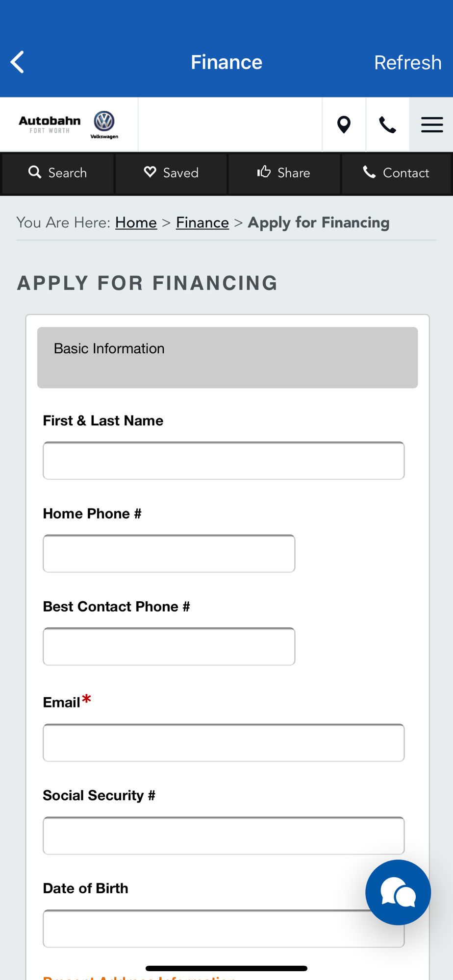Tap the Autobahn Fort Worth logo

[50, 124]
